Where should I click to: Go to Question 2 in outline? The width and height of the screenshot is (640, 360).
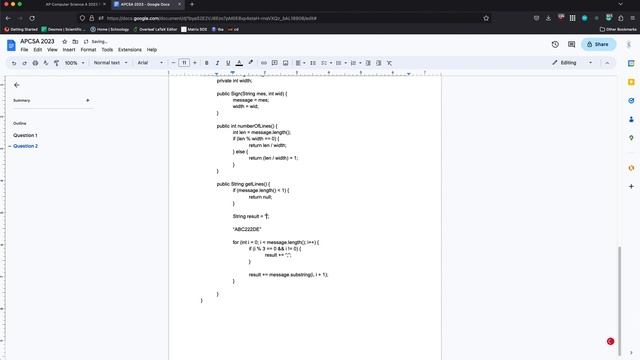tap(25, 146)
